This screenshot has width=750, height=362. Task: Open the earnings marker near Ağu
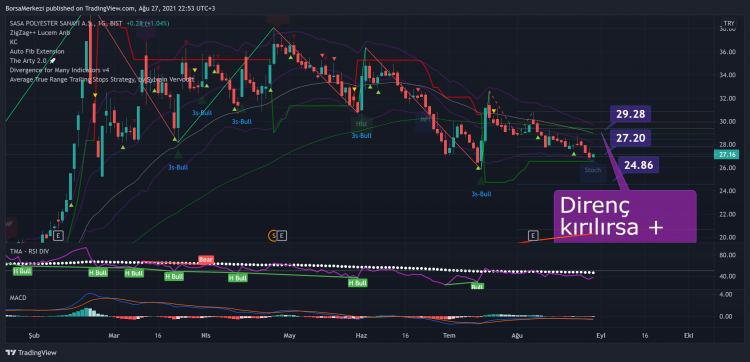534,235
